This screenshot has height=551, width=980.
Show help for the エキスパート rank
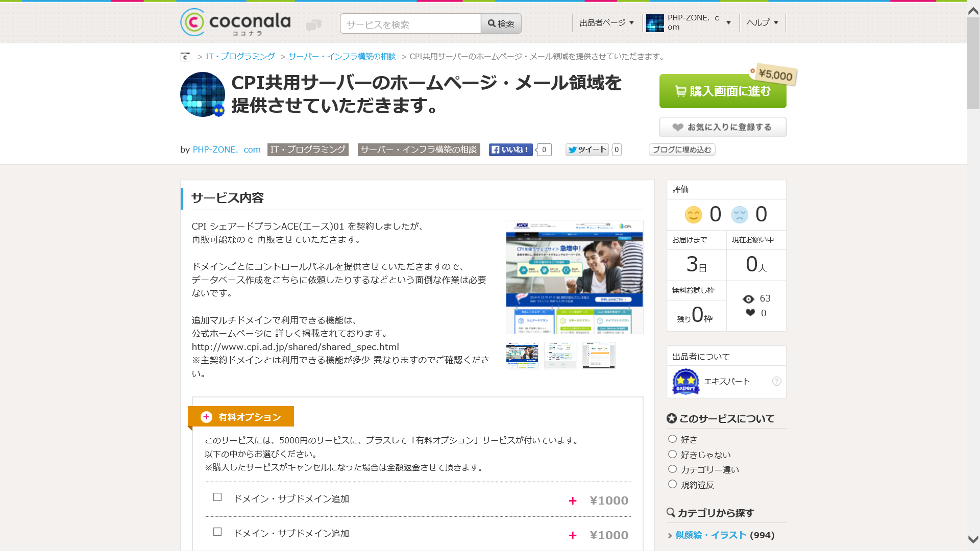click(776, 381)
